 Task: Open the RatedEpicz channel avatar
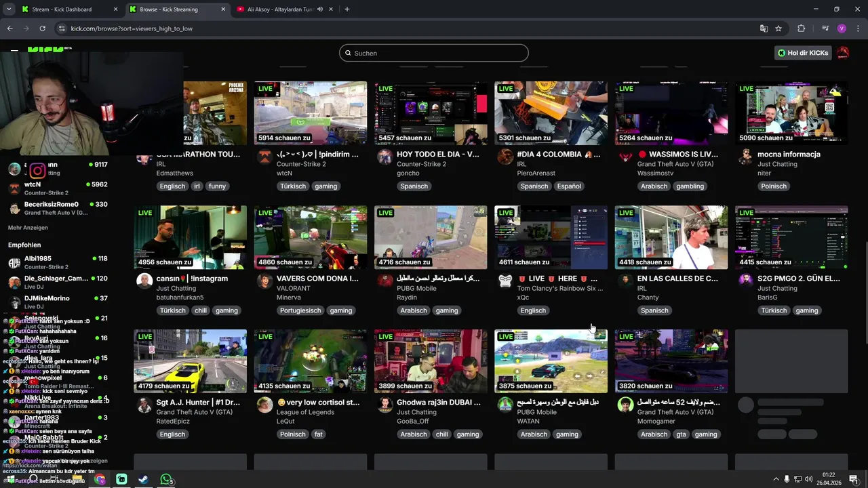pyautogui.click(x=144, y=405)
